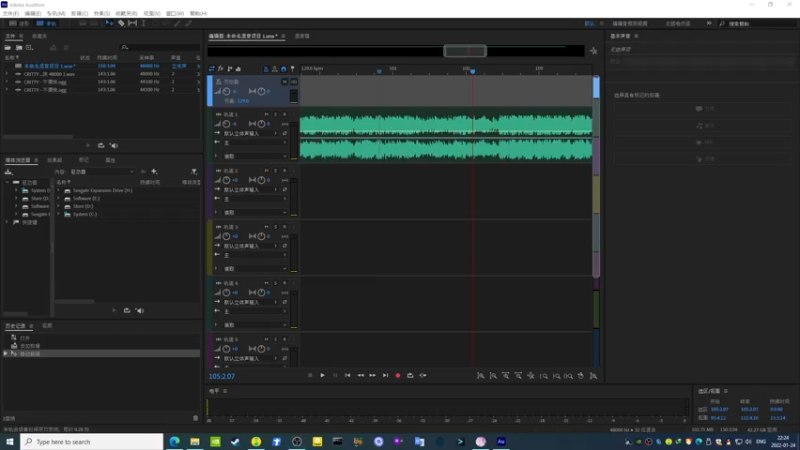
Task: Choose the Time Selection tool
Action: click(144, 22)
